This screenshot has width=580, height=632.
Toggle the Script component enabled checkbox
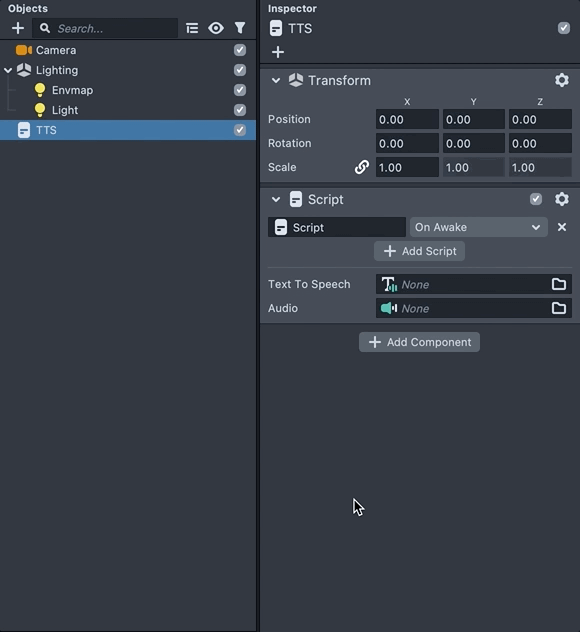(x=536, y=199)
